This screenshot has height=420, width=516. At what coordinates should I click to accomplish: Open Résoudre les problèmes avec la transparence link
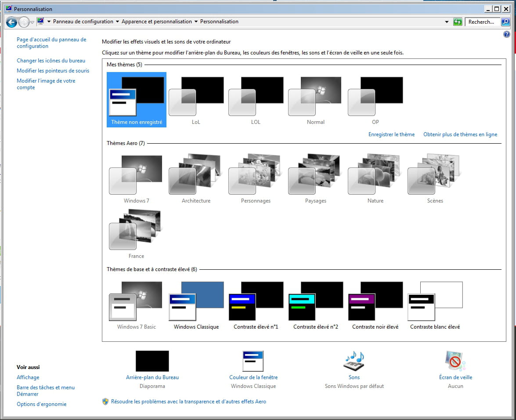(x=188, y=402)
